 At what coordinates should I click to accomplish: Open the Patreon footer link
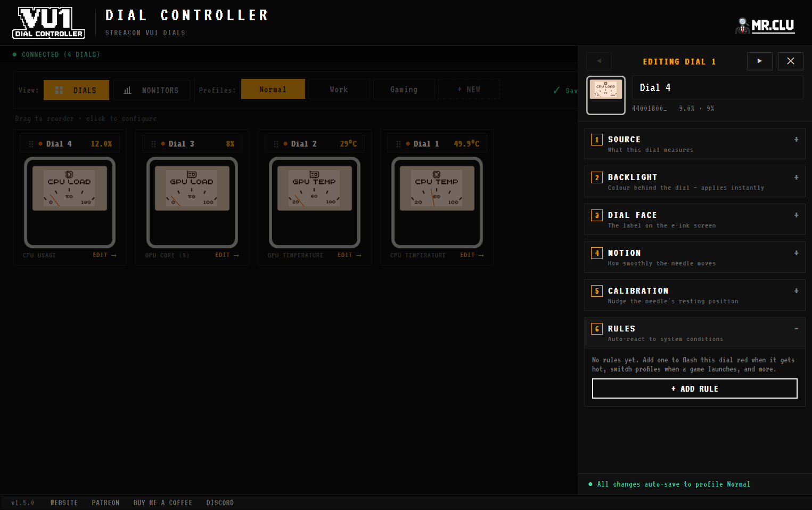click(x=105, y=503)
